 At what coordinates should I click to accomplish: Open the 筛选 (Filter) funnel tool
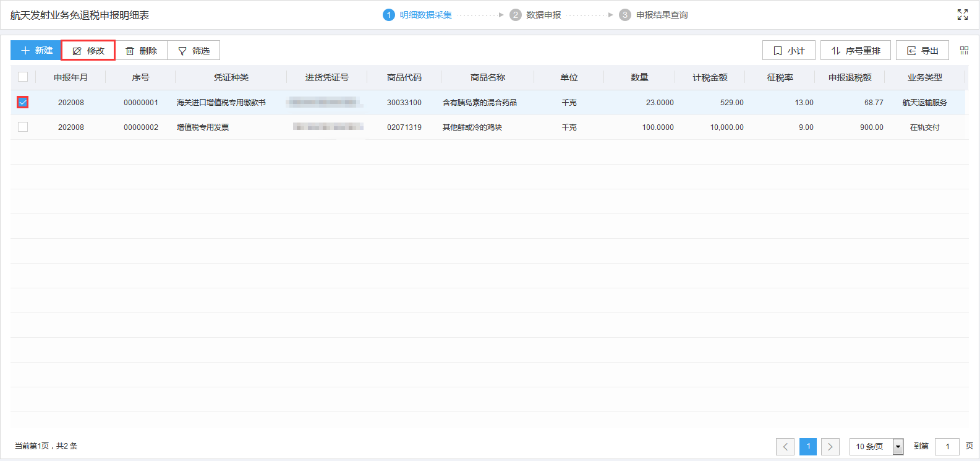(x=194, y=50)
